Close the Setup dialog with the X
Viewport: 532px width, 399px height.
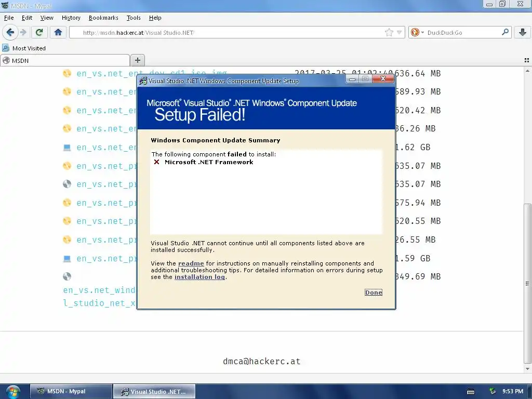point(383,79)
